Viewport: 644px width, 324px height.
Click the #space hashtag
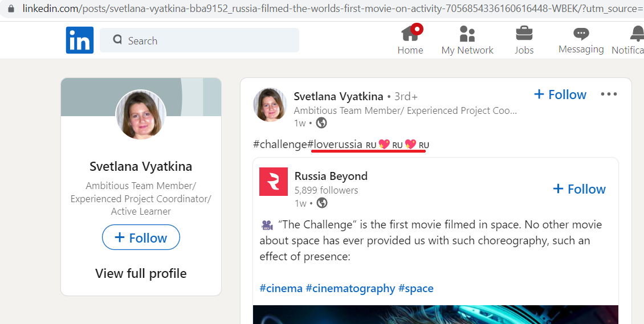tap(416, 288)
